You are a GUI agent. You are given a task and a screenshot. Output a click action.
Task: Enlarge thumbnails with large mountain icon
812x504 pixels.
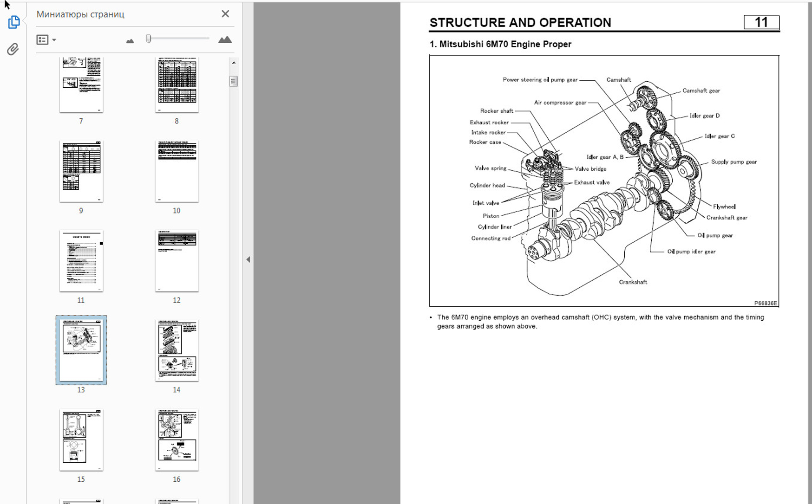[x=225, y=40]
